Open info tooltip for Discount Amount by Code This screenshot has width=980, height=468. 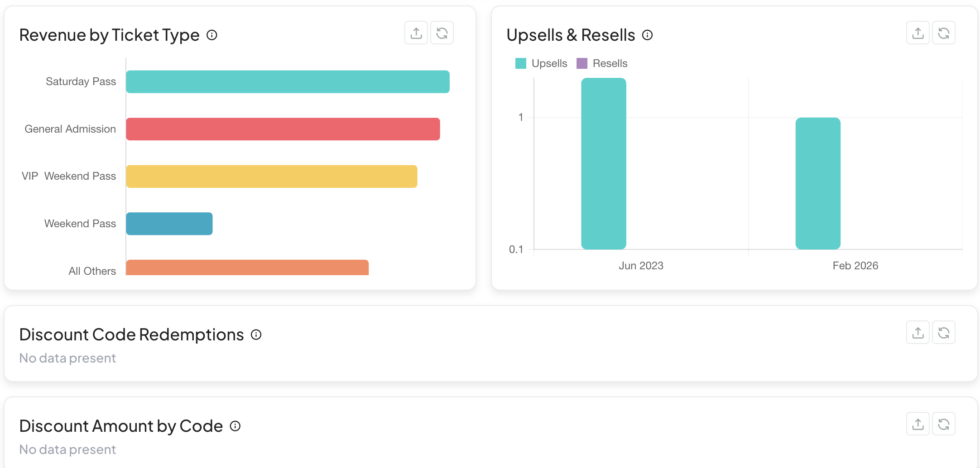pos(235,426)
